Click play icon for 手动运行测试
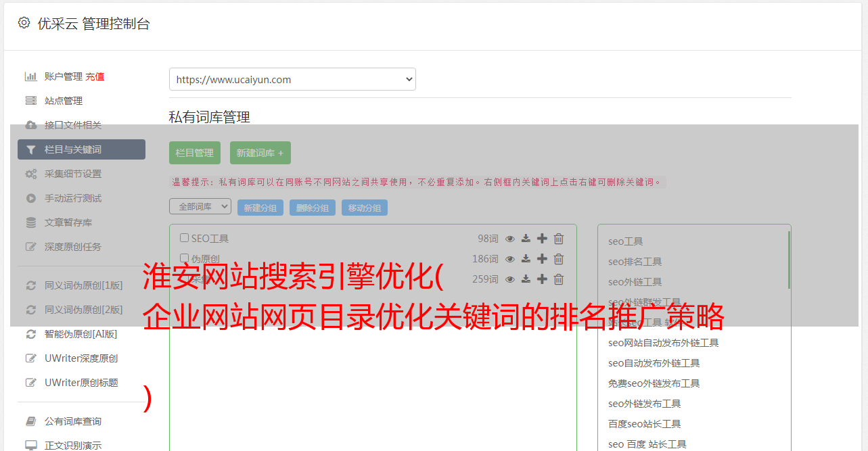This screenshot has height=451, width=868. click(30, 198)
